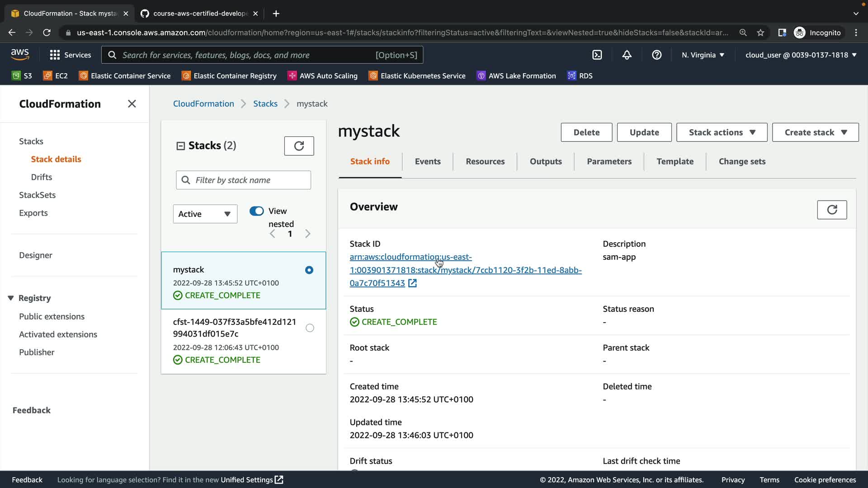Image resolution: width=868 pixels, height=488 pixels.
Task: Select the cfst-1449 stack radio button
Action: tap(310, 328)
